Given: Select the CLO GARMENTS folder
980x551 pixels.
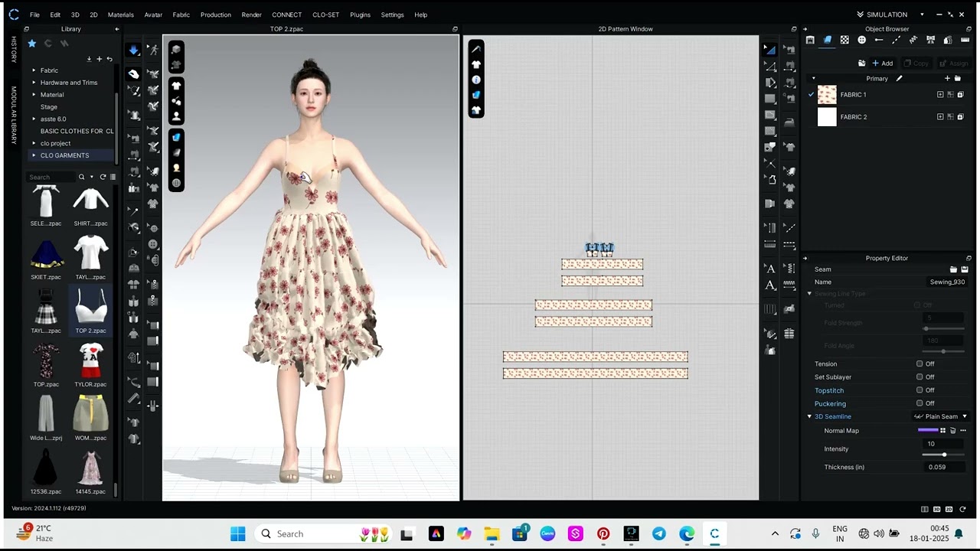Looking at the screenshot, I should [x=64, y=155].
